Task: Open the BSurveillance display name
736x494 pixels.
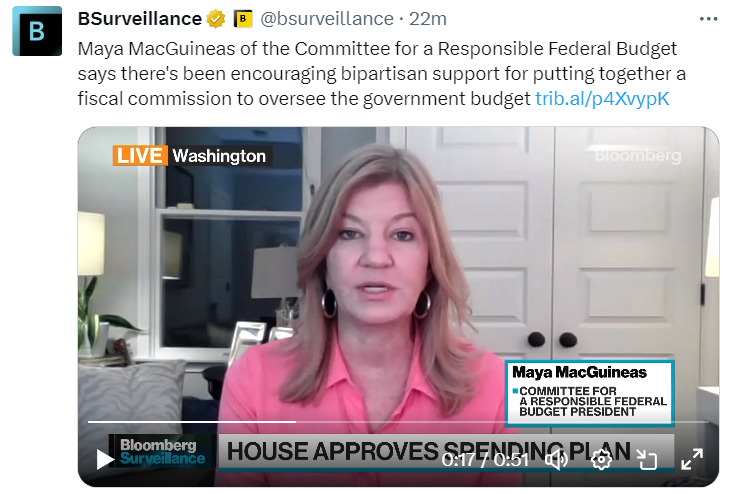Action: click(140, 19)
